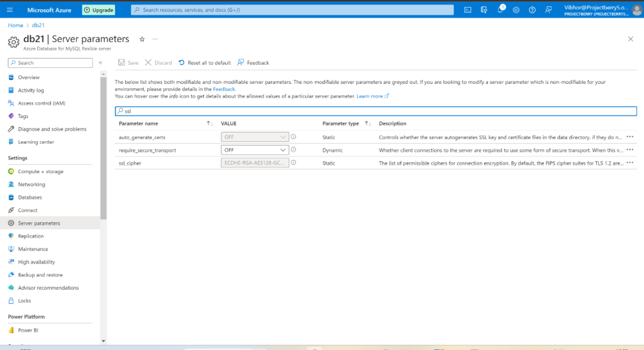
Task: Open Activity log in the sidebar
Action: [x=31, y=90]
